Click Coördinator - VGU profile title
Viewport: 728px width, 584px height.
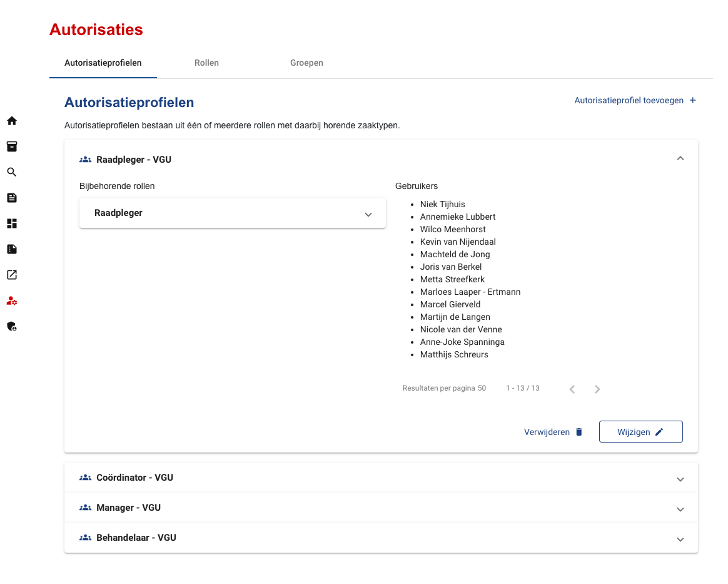pos(134,478)
